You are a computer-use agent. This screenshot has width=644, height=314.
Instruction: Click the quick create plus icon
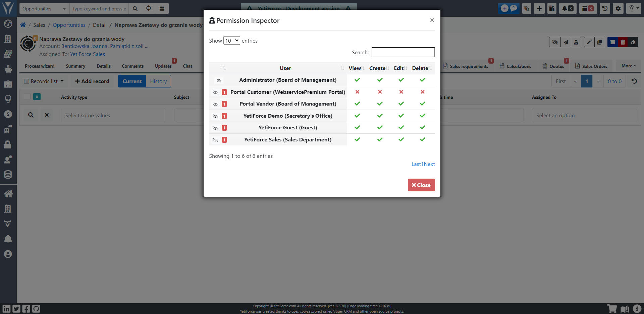pyautogui.click(x=539, y=8)
